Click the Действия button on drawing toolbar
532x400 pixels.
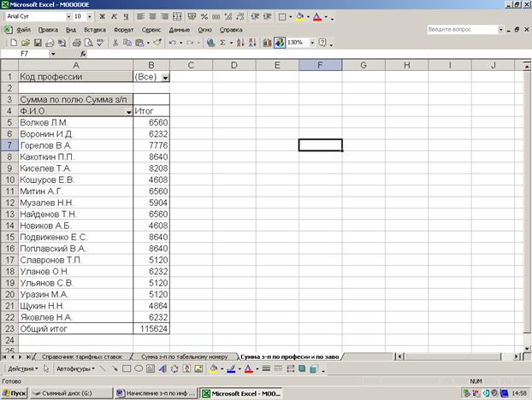26,368
